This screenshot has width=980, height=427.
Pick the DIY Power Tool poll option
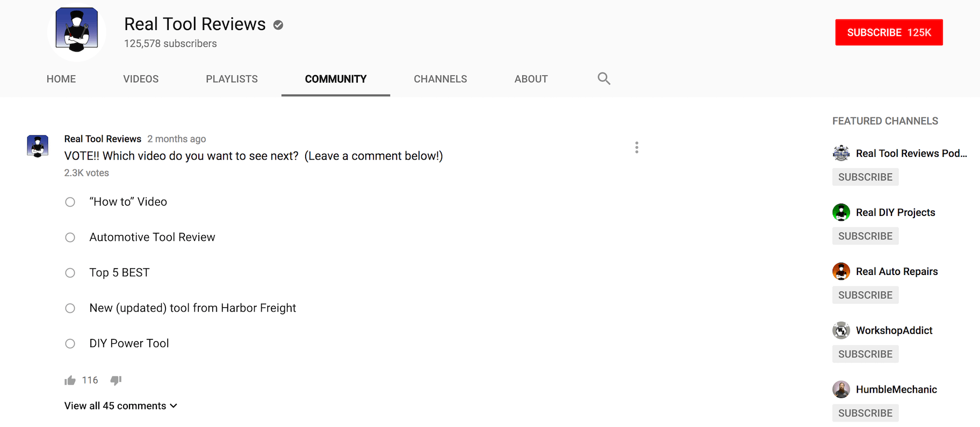tap(70, 344)
